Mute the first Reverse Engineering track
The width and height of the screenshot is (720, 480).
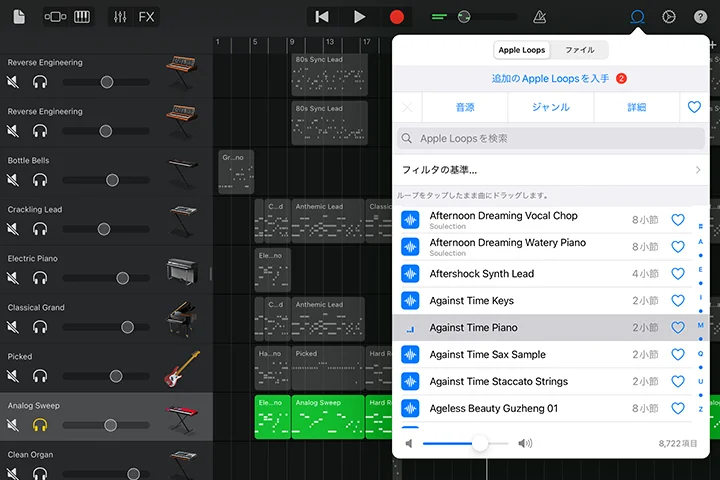pos(13,82)
